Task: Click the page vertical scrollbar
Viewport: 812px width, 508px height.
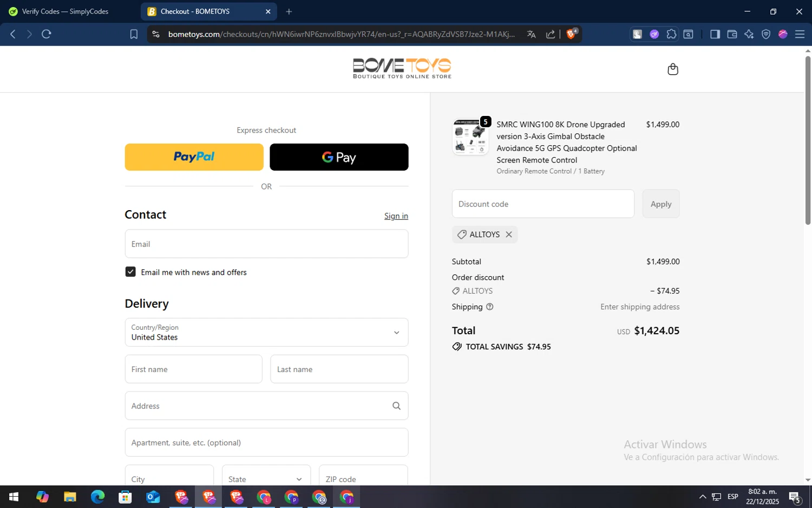Action: [808, 141]
